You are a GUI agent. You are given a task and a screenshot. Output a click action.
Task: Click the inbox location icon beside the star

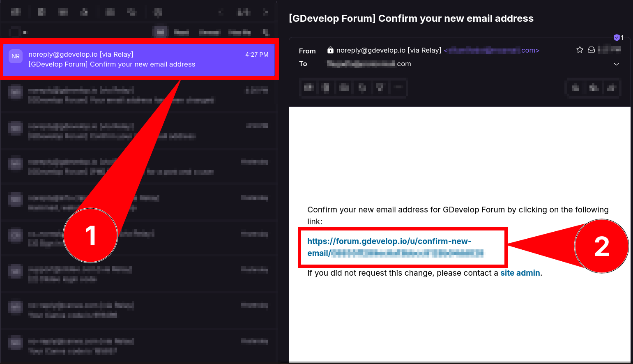pyautogui.click(x=591, y=50)
